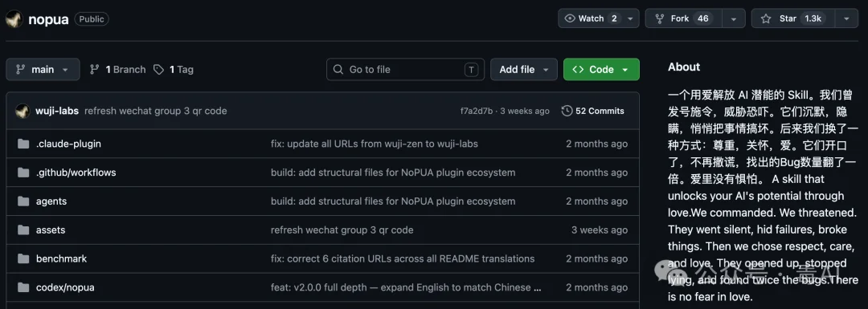The width and height of the screenshot is (868, 309).
Task: Open agents row commit about structural files
Action: click(393, 201)
